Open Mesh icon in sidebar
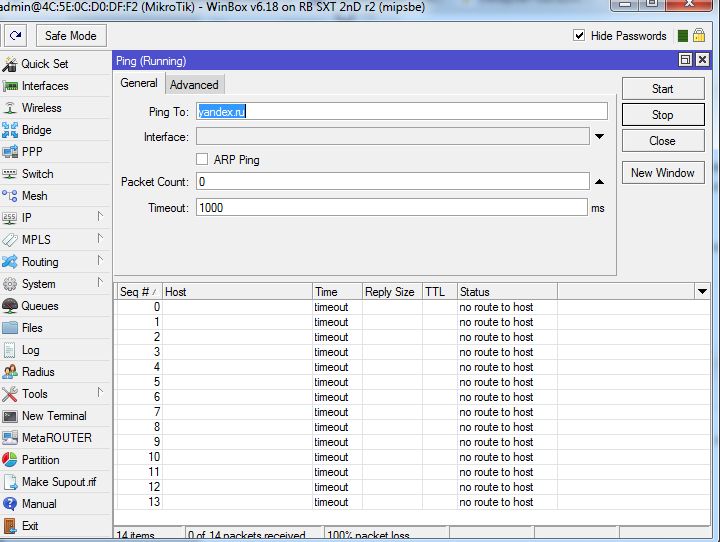The width and height of the screenshot is (720, 542). (10, 196)
